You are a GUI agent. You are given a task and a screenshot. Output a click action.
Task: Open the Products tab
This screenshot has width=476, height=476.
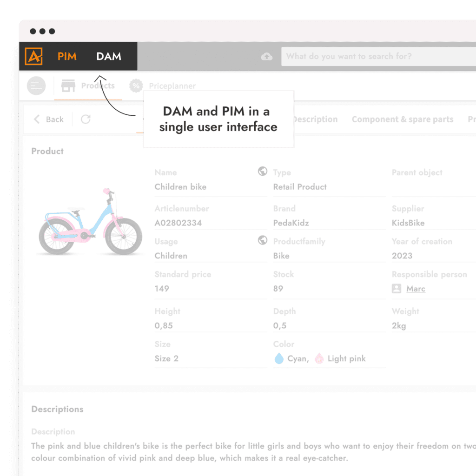pos(88,86)
